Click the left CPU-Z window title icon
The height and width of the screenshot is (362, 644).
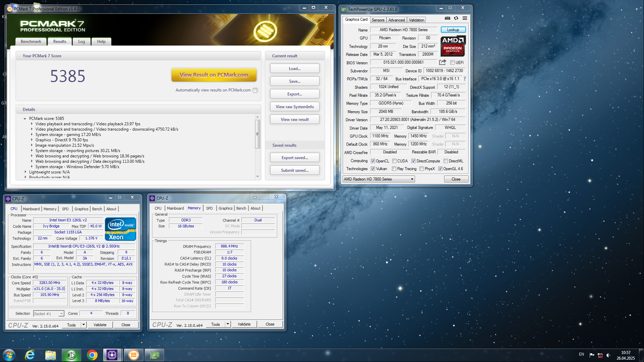tap(8, 199)
